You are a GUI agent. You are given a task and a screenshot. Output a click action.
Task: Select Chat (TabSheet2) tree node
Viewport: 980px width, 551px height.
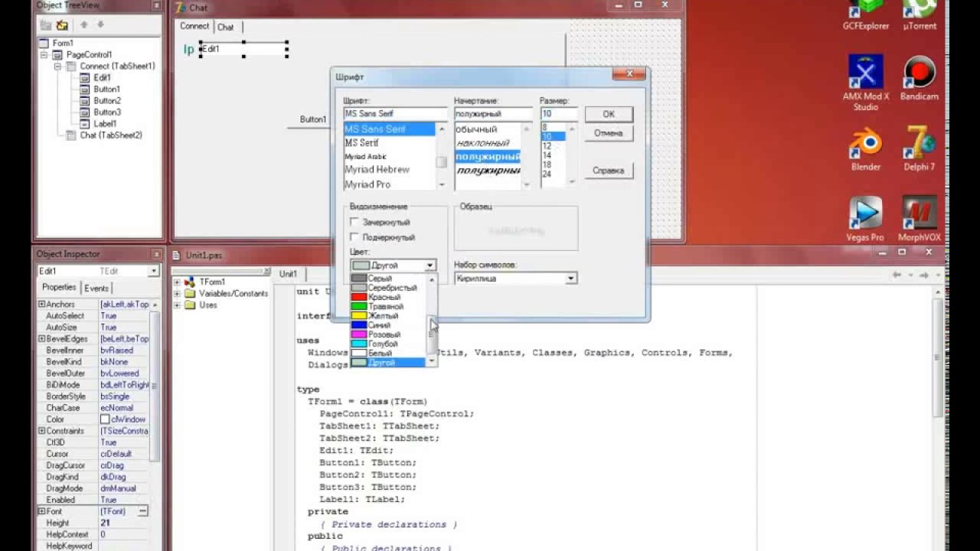[x=111, y=135]
